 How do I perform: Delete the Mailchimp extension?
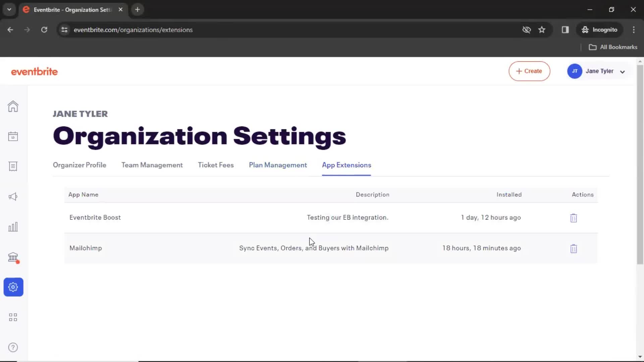tap(574, 249)
